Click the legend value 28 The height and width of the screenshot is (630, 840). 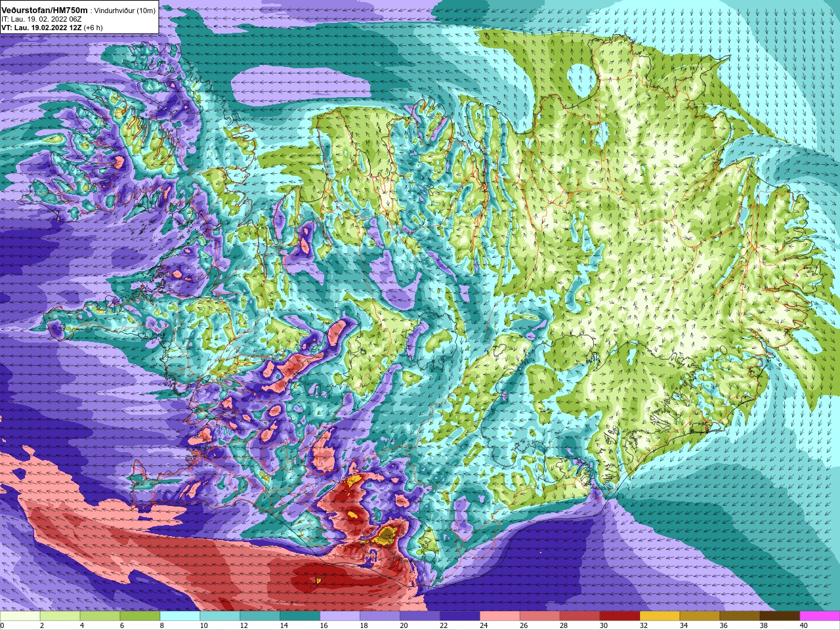(x=564, y=625)
